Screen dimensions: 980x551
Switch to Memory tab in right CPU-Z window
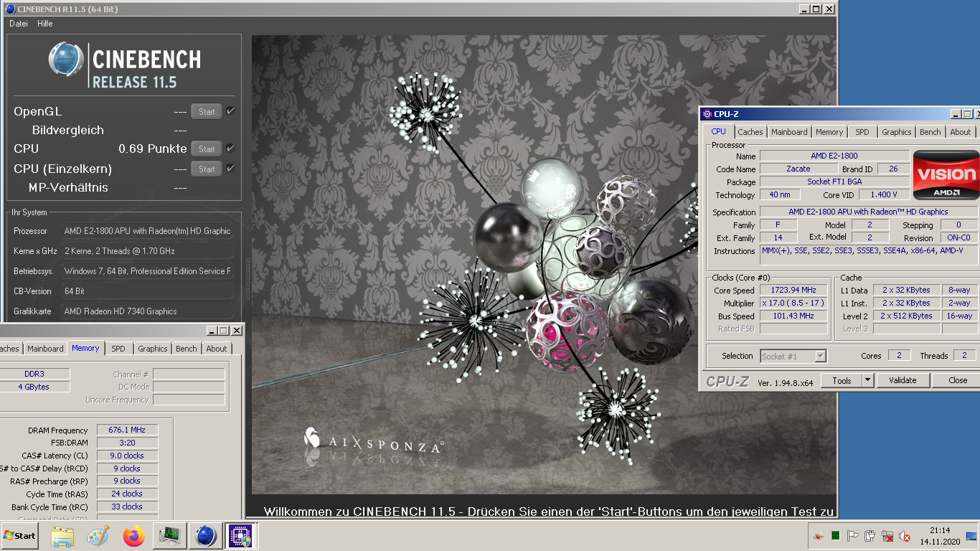829,132
